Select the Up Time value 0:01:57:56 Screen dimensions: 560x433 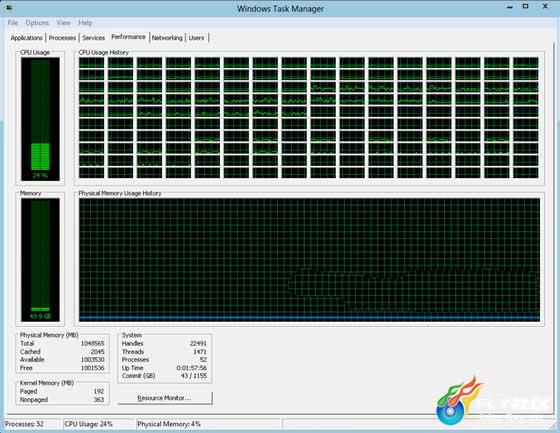point(192,368)
